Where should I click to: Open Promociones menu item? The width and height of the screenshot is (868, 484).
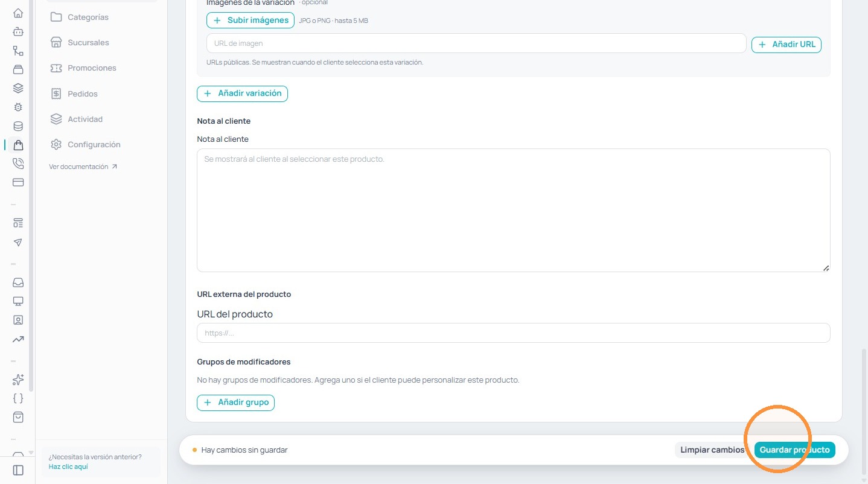coord(92,68)
